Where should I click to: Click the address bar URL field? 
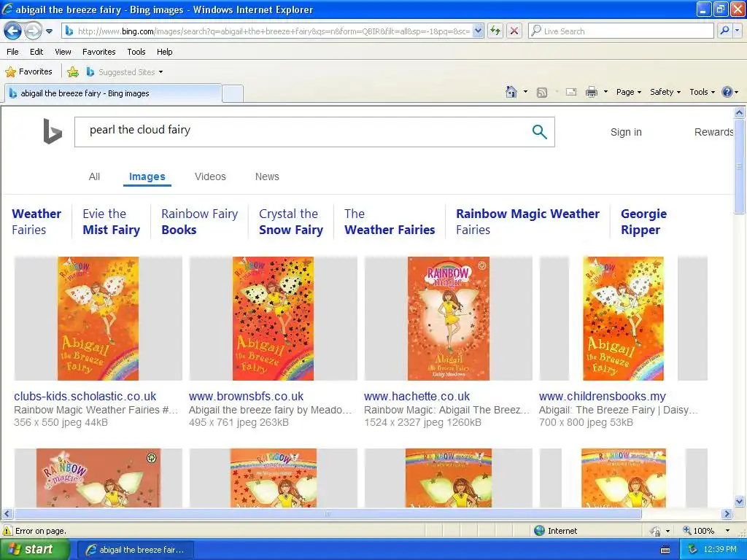click(267, 31)
